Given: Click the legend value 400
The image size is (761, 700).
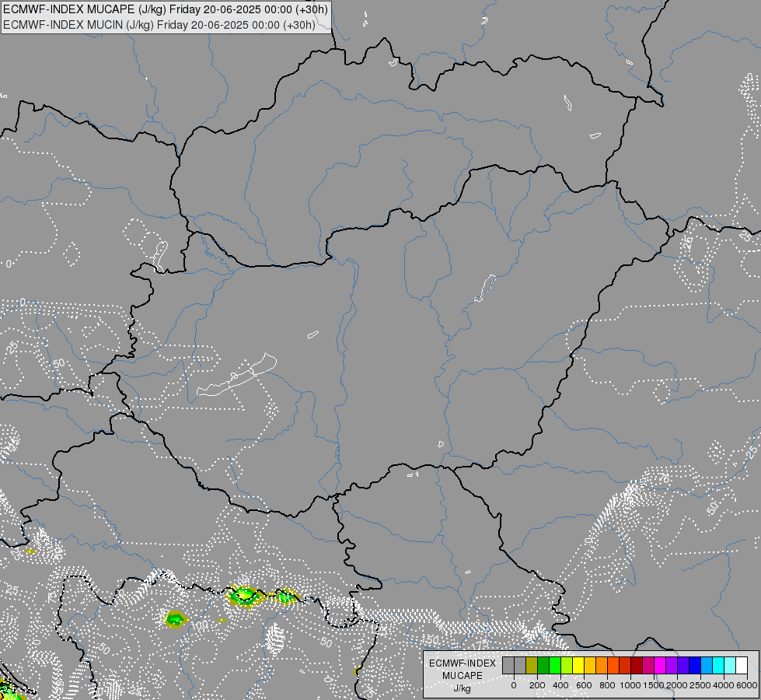Looking at the screenshot, I should point(560,685).
